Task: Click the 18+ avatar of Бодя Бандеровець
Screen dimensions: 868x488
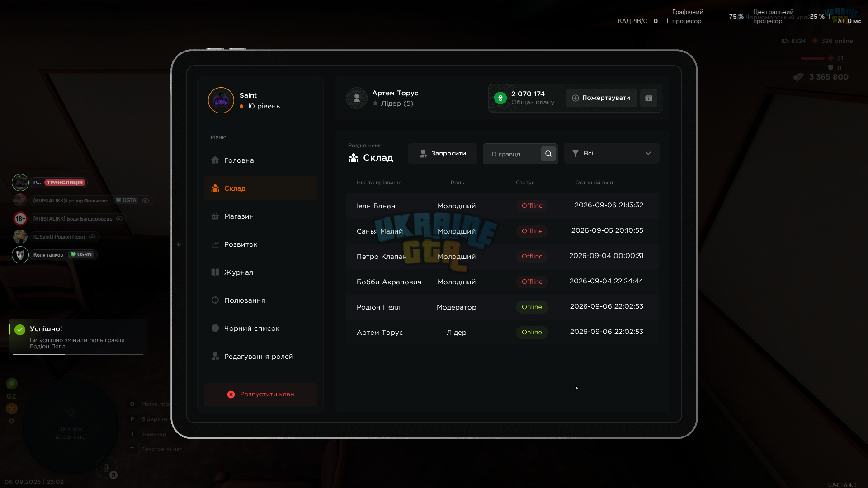Action: coord(20,219)
